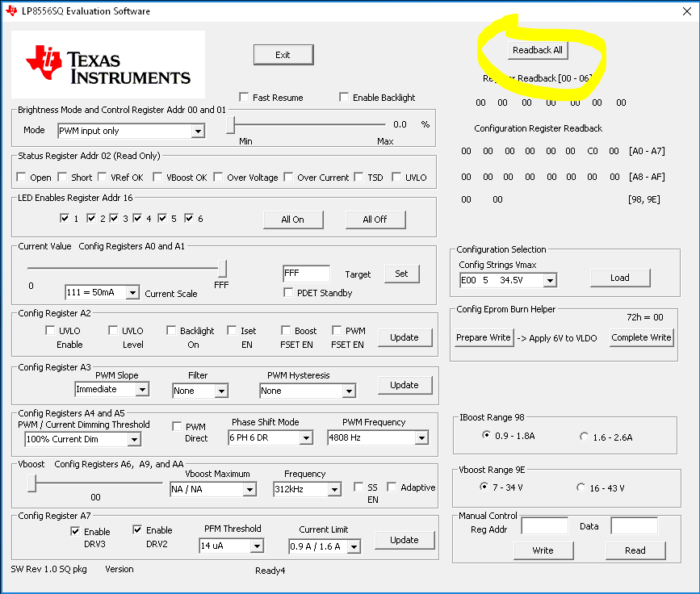The height and width of the screenshot is (594, 700).
Task: Click the All Off button
Action: (x=375, y=220)
